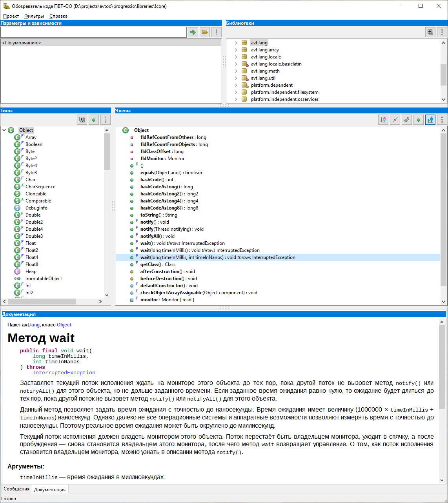Open the three-dots menu in Библиотеки panel
The width and height of the screenshot is (448, 503).
pos(442,32)
